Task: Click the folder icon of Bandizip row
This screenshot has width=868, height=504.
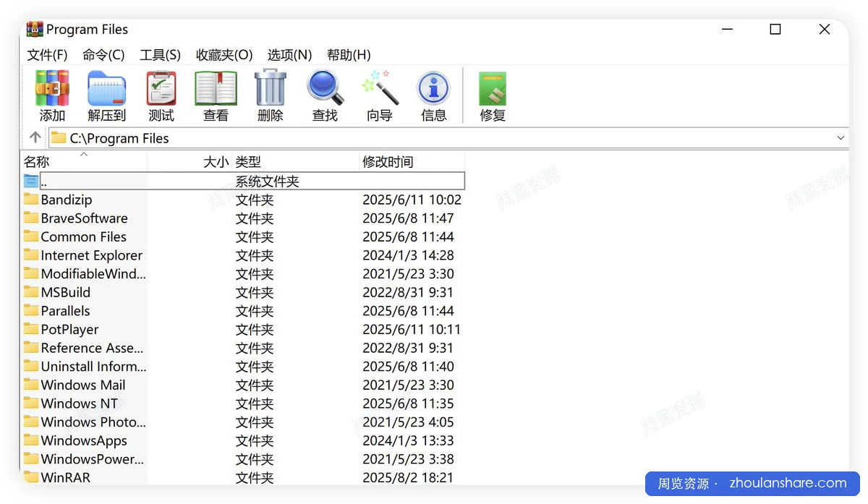Action: pos(30,199)
